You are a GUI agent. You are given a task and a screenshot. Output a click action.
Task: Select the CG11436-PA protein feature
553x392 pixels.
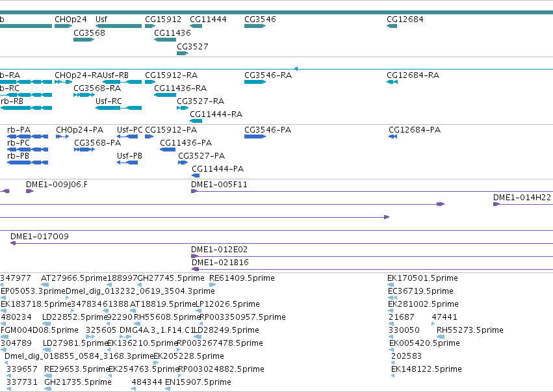tap(168, 150)
